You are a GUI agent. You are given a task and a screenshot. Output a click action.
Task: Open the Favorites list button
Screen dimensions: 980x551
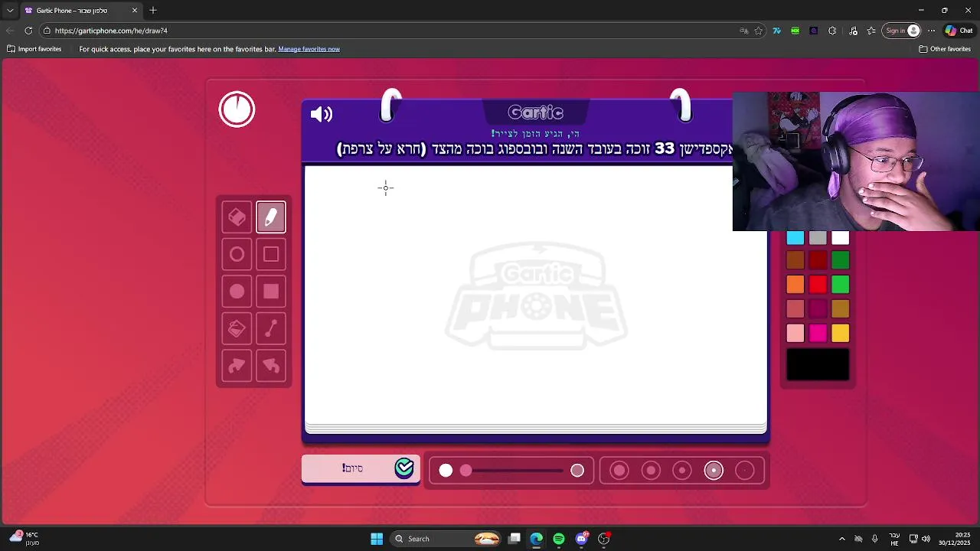(871, 31)
